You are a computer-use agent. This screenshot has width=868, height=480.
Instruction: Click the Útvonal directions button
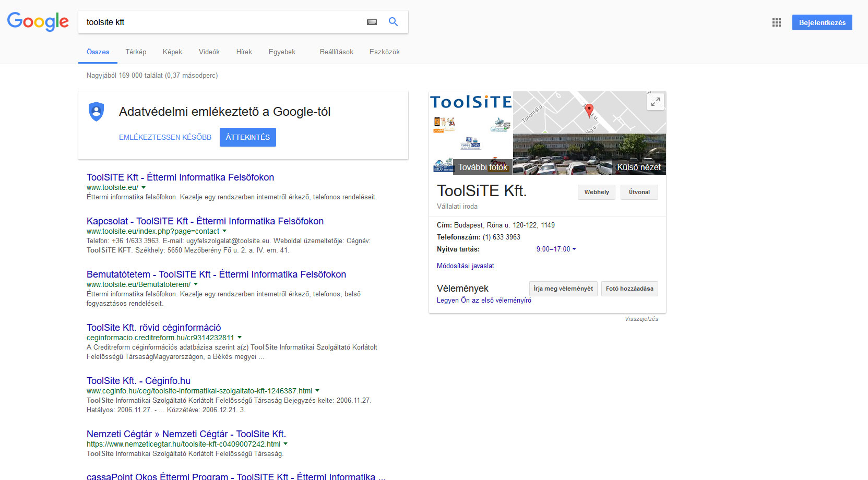639,192
